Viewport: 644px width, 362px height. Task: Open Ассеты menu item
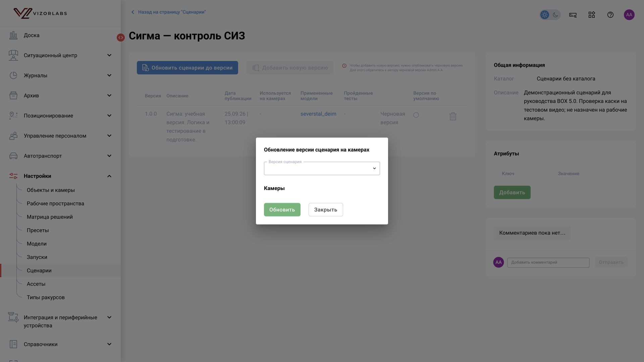[x=36, y=284]
